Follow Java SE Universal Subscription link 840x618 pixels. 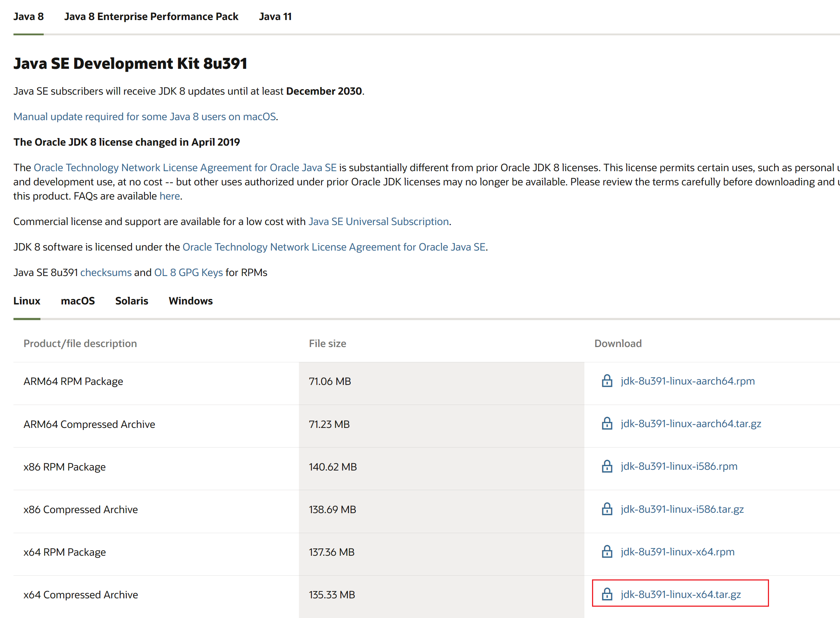point(378,221)
